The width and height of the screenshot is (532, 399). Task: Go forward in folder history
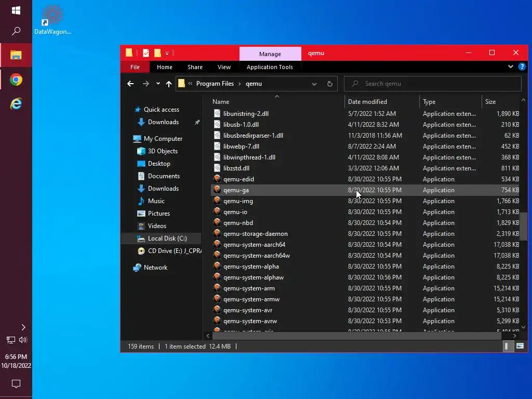pos(145,84)
